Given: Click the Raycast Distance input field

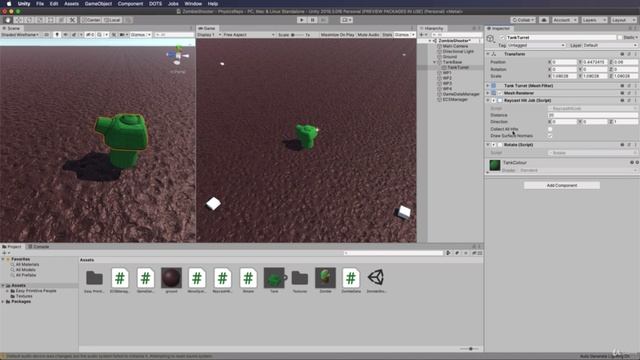Looking at the screenshot, I should [x=593, y=115].
